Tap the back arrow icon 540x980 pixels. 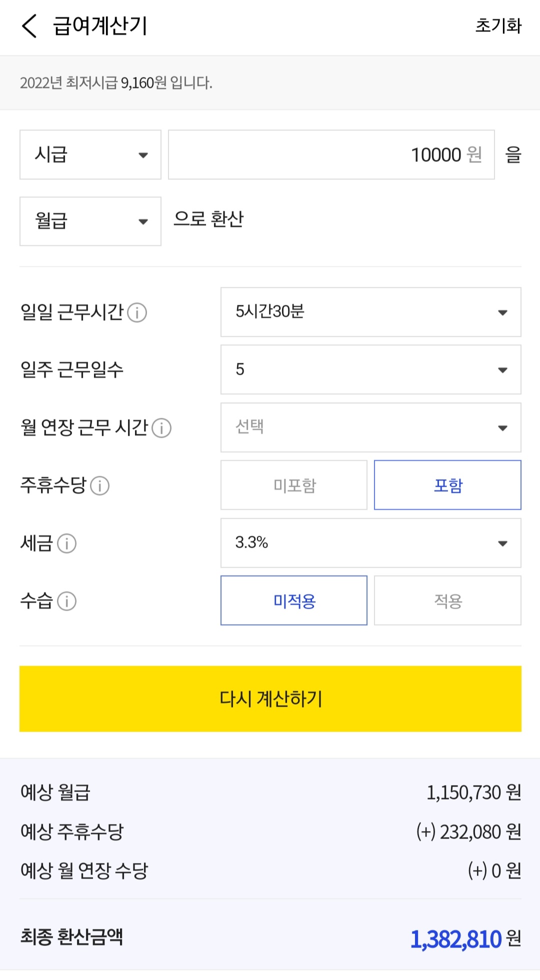pyautogui.click(x=29, y=26)
